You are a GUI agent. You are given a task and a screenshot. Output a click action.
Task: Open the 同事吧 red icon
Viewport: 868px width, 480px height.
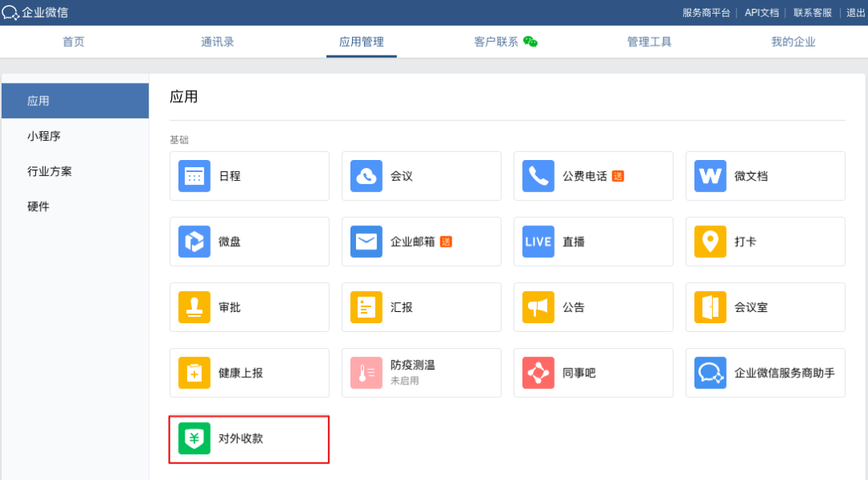[x=538, y=373]
